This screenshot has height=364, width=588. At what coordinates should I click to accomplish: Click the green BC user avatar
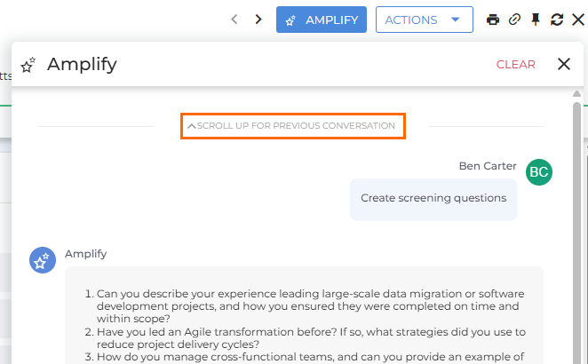click(x=538, y=171)
